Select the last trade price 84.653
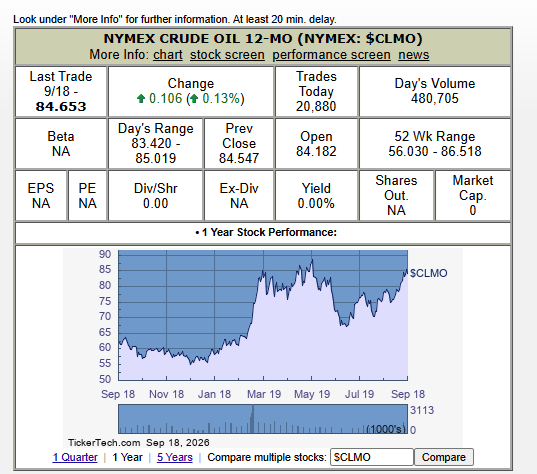Image resolution: width=537 pixels, height=474 pixels. pos(61,107)
